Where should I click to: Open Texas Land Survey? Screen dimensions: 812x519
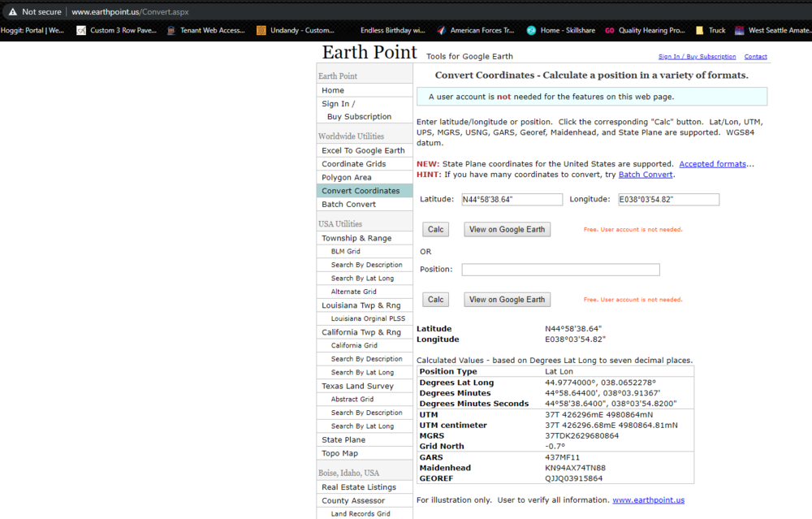click(365, 386)
